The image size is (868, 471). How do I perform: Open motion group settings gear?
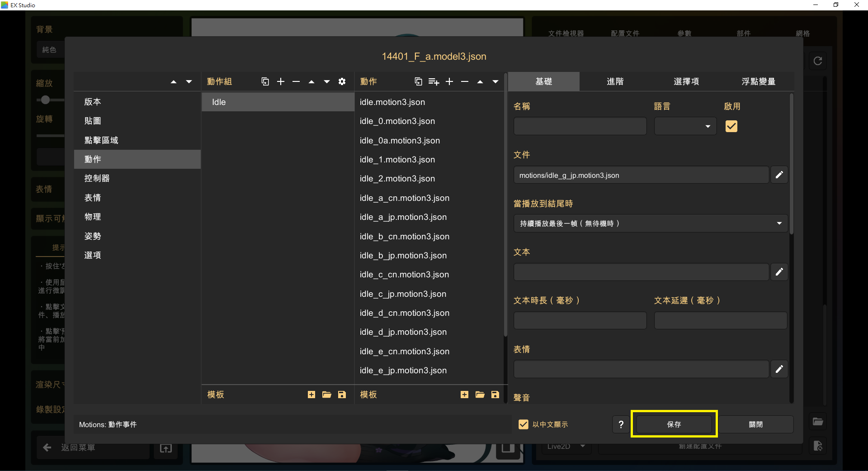point(342,81)
